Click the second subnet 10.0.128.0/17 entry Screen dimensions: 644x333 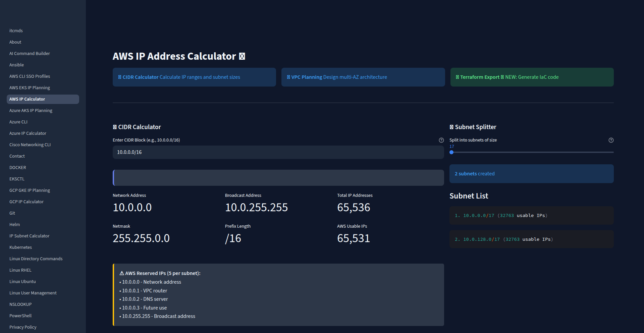click(x=531, y=239)
